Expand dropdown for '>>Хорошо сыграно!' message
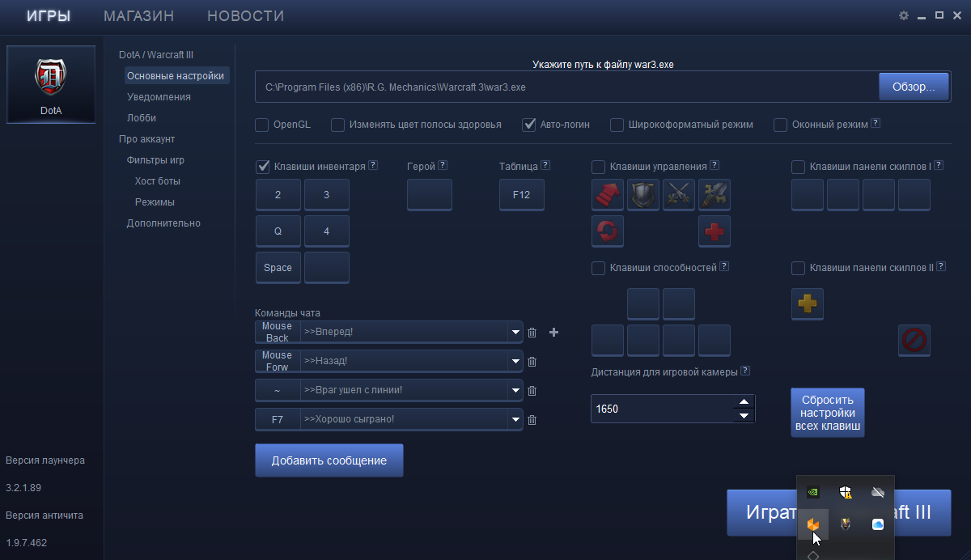The image size is (971, 560). point(515,420)
